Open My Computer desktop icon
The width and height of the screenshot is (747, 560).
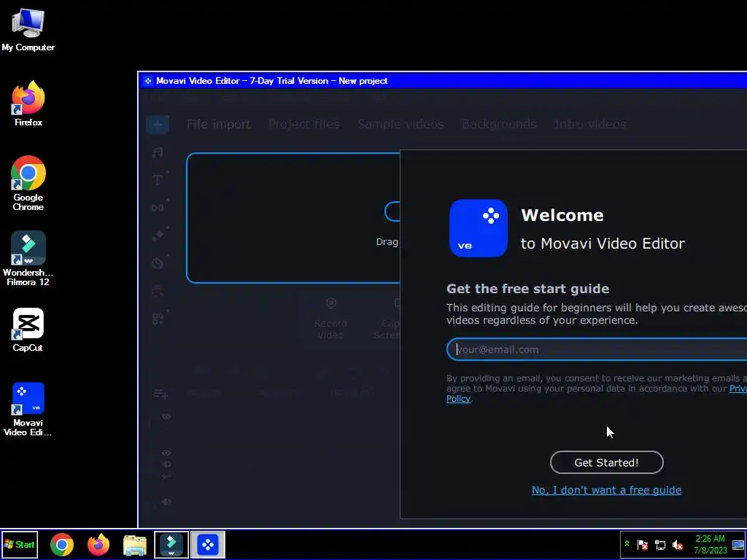coord(28,29)
